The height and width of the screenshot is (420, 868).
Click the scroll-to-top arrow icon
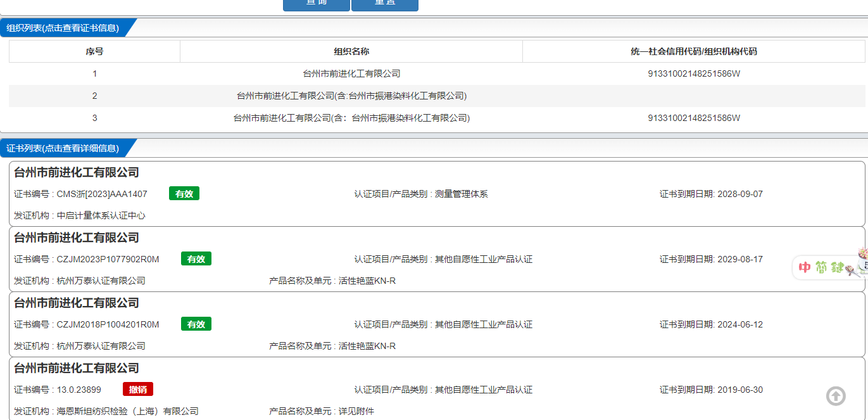pyautogui.click(x=836, y=396)
